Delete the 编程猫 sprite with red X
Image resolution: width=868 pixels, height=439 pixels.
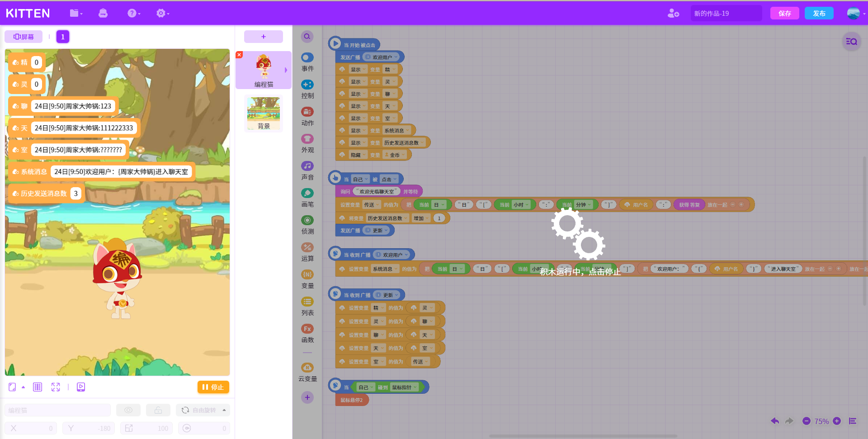239,55
